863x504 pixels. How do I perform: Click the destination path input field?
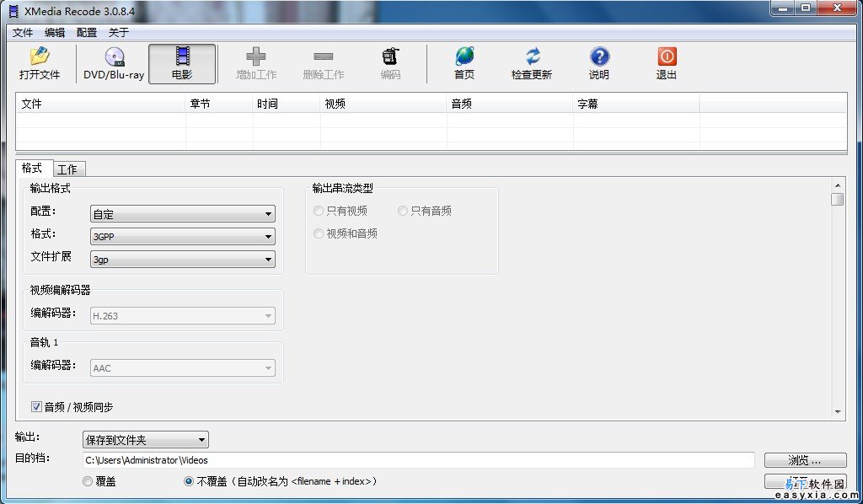tap(418, 460)
